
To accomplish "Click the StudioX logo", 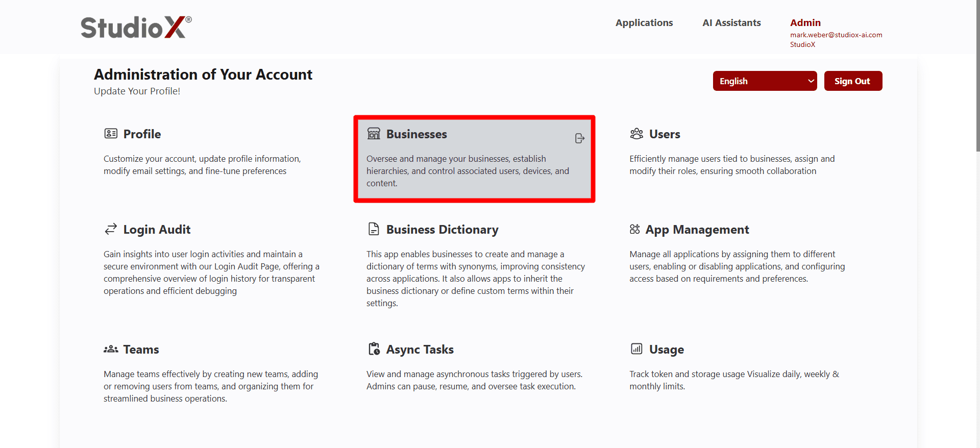I will [x=136, y=27].
